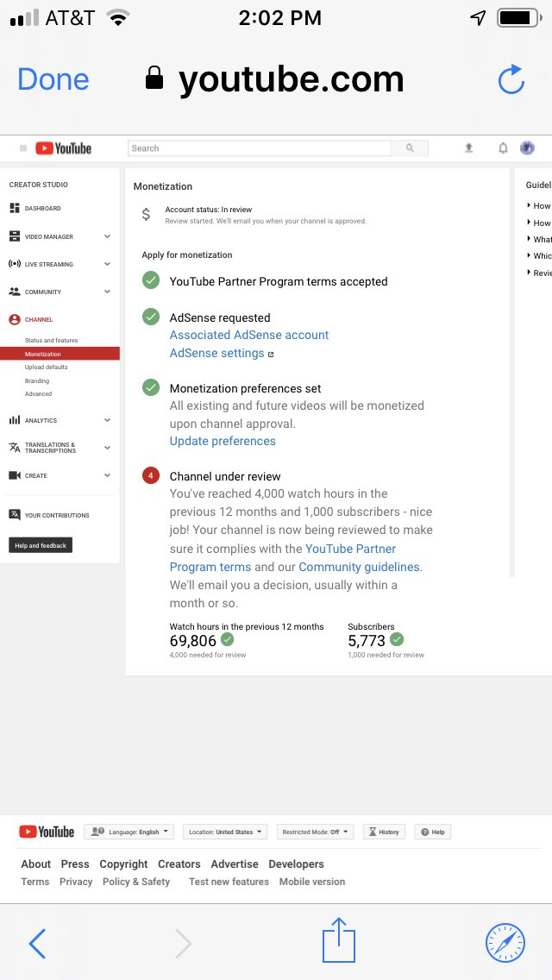Expand Video Manager chevron
Viewport: 552px width, 980px height.
coord(108,237)
